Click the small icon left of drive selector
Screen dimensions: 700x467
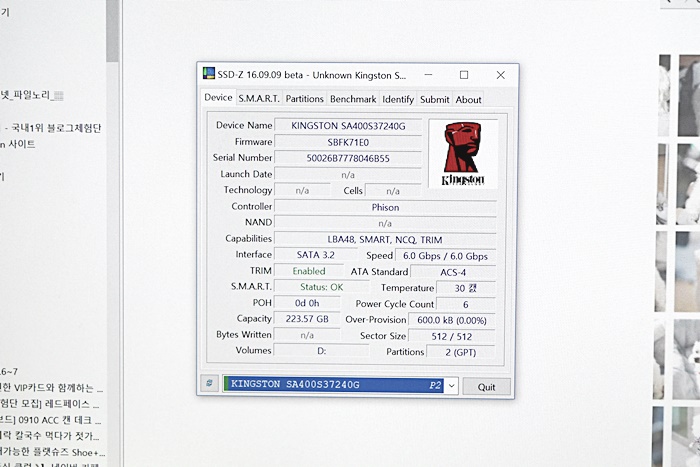click(209, 384)
